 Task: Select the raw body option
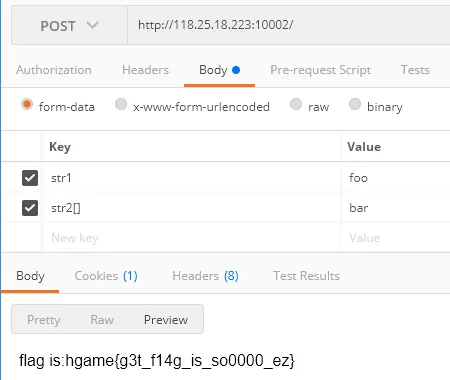[x=296, y=104]
